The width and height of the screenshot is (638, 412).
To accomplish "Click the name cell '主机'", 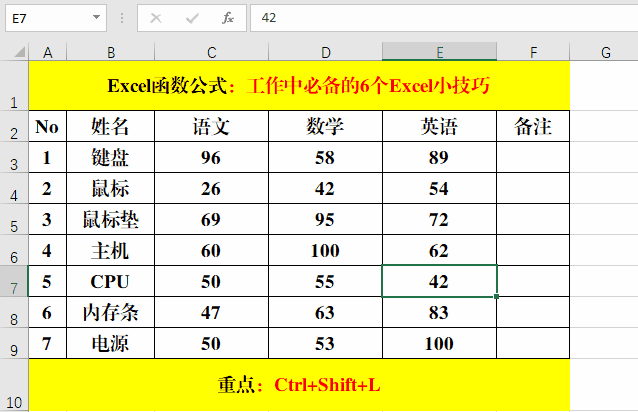I will [x=111, y=250].
